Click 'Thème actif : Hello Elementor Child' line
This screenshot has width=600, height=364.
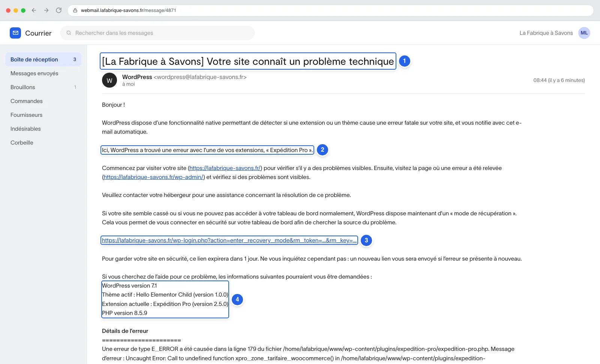pyautogui.click(x=165, y=295)
